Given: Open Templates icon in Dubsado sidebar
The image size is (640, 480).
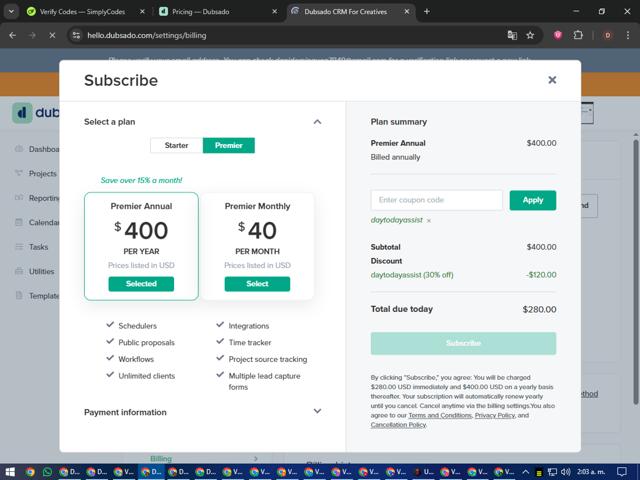Looking at the screenshot, I should click(19, 295).
